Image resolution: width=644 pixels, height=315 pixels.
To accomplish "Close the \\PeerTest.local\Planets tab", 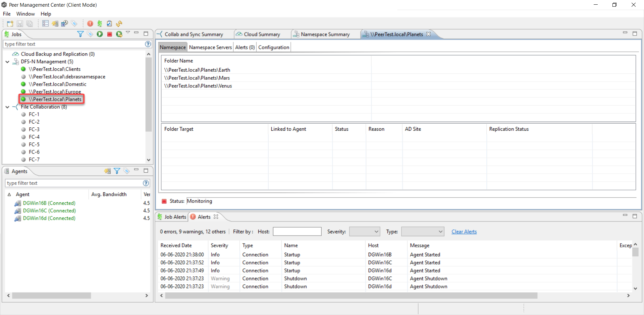I will click(x=428, y=34).
